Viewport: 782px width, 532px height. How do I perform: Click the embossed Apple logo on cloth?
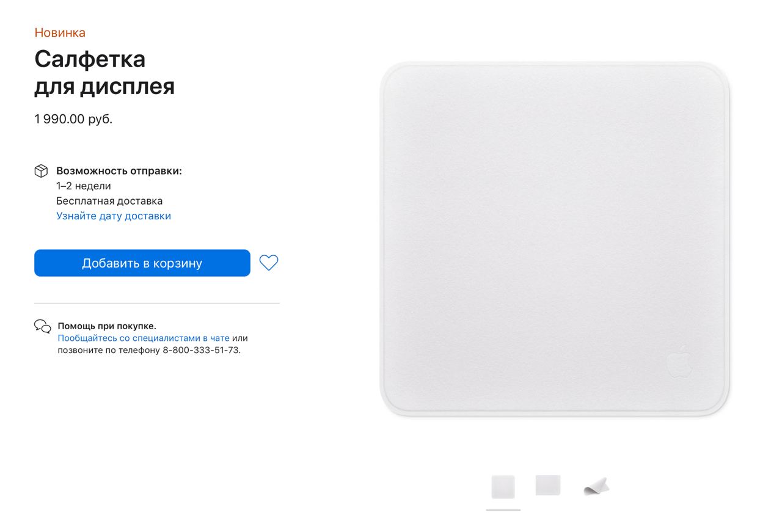click(x=679, y=361)
